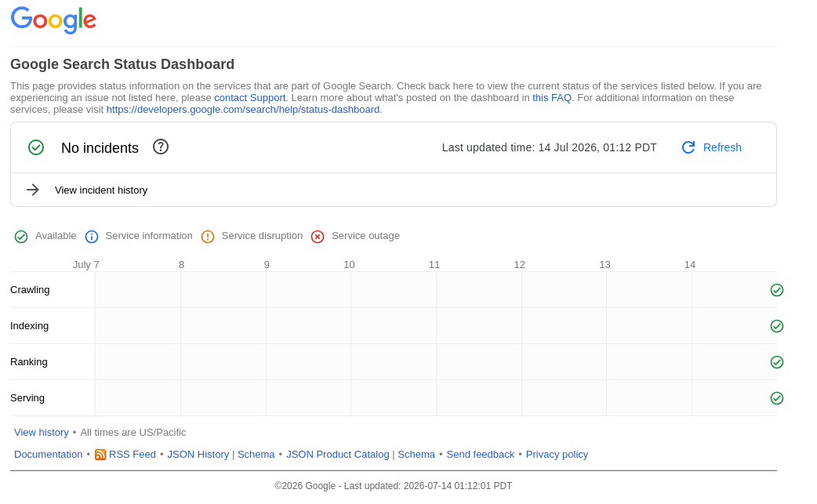Click the Crawling service label
This screenshot has width=817, height=504.
[x=30, y=289]
